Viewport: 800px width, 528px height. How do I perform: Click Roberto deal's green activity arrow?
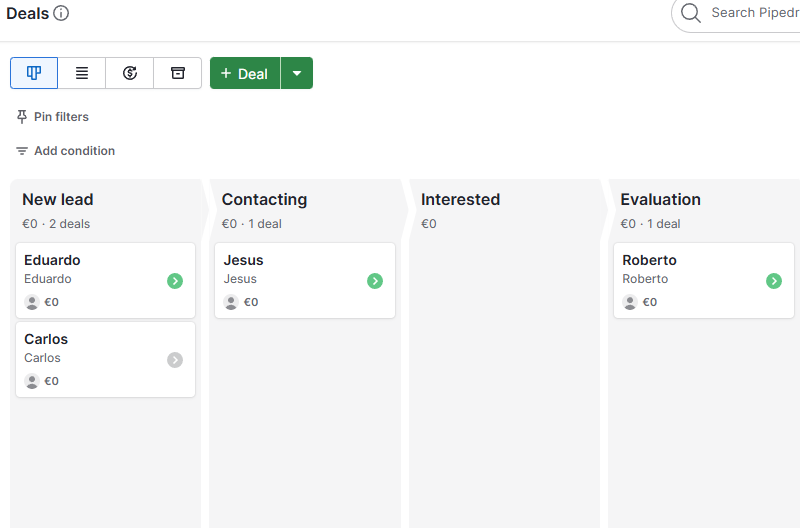click(x=774, y=281)
